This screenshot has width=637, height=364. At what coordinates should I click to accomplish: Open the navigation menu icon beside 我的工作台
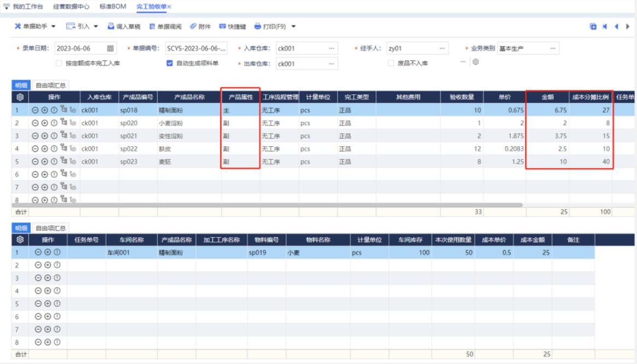pos(7,7)
